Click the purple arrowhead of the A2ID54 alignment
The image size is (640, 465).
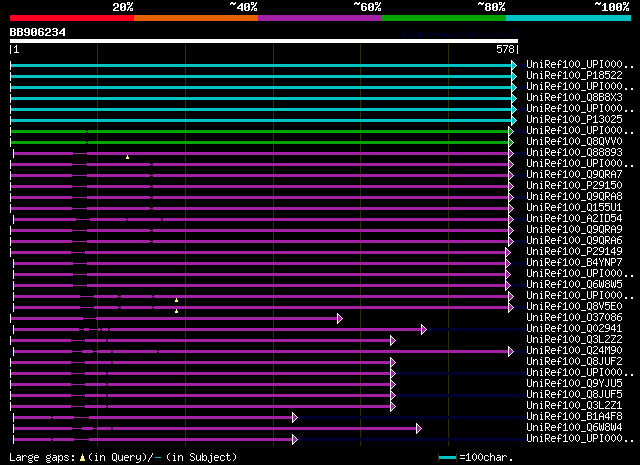[x=511, y=220]
